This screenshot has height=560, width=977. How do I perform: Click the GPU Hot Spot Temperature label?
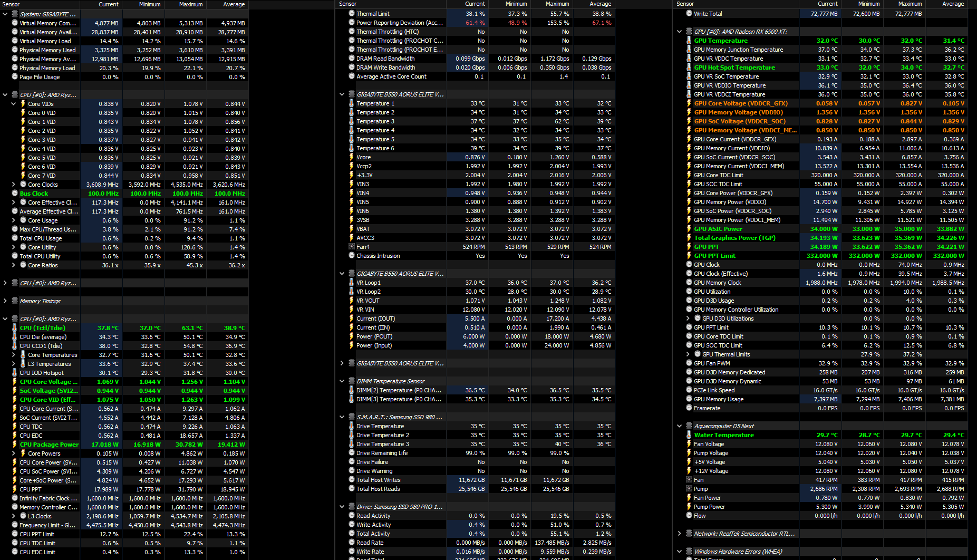(734, 67)
